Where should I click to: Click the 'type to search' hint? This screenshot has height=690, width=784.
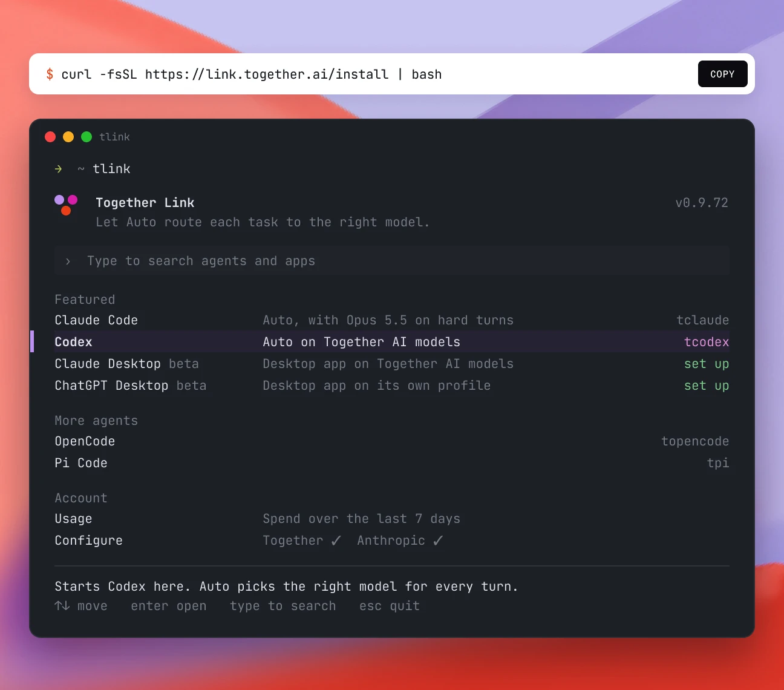(283, 606)
